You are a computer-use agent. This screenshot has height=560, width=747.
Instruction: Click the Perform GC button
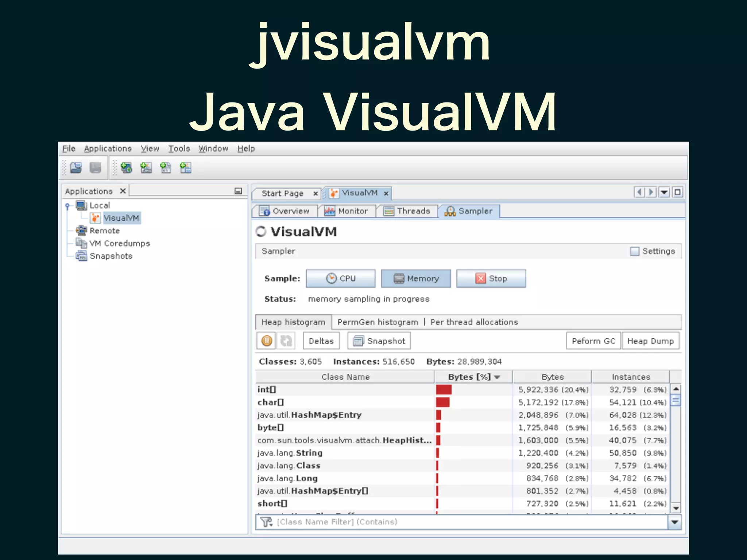(593, 341)
